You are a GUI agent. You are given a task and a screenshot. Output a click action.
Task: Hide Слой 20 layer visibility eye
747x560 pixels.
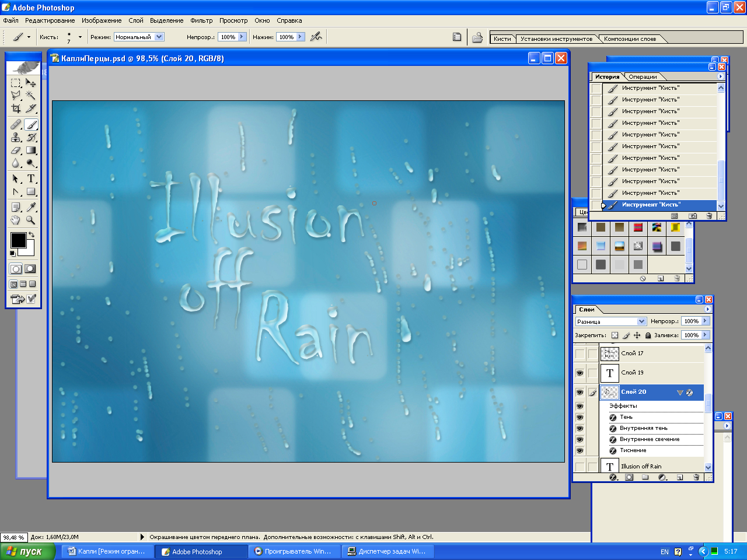tap(580, 392)
